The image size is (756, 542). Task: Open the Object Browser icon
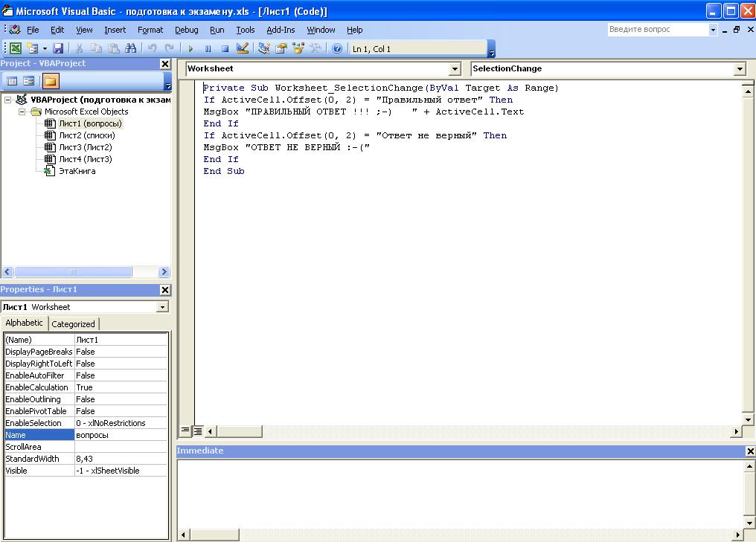pyautogui.click(x=298, y=49)
